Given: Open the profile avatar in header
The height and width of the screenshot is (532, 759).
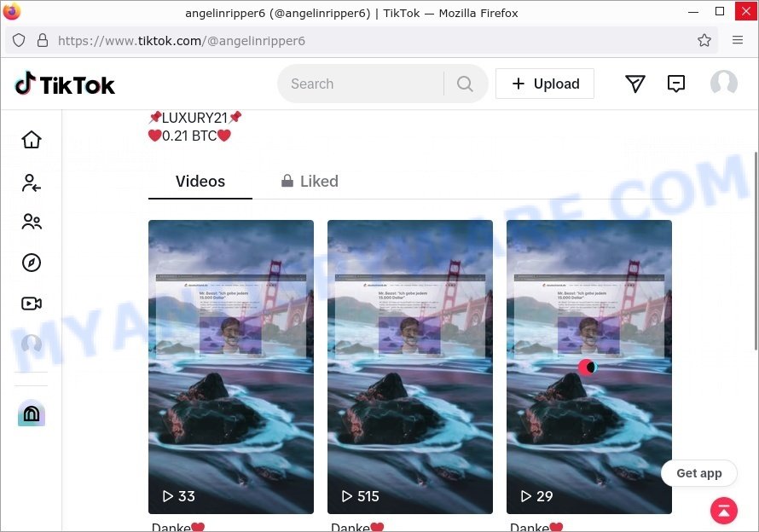Looking at the screenshot, I should (x=724, y=84).
